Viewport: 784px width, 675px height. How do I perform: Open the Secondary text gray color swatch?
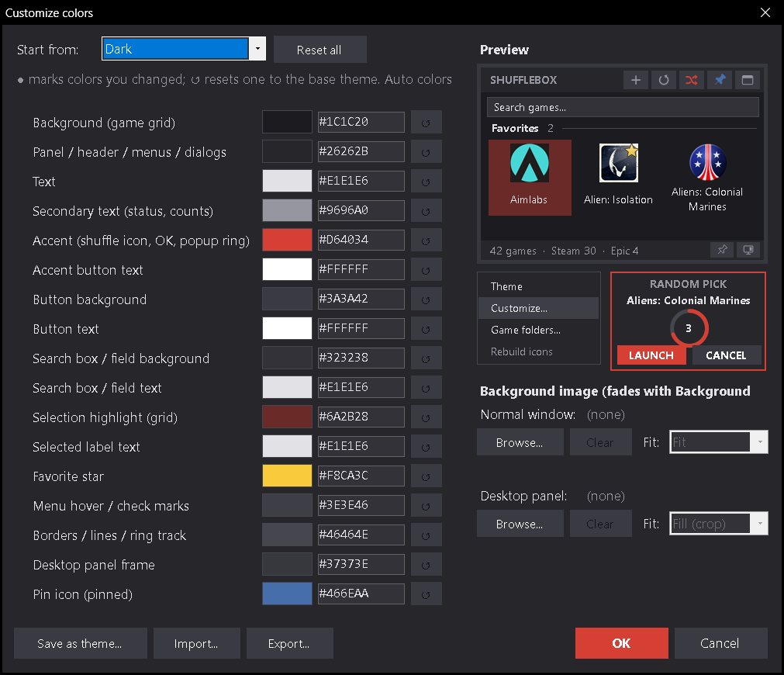pos(287,211)
